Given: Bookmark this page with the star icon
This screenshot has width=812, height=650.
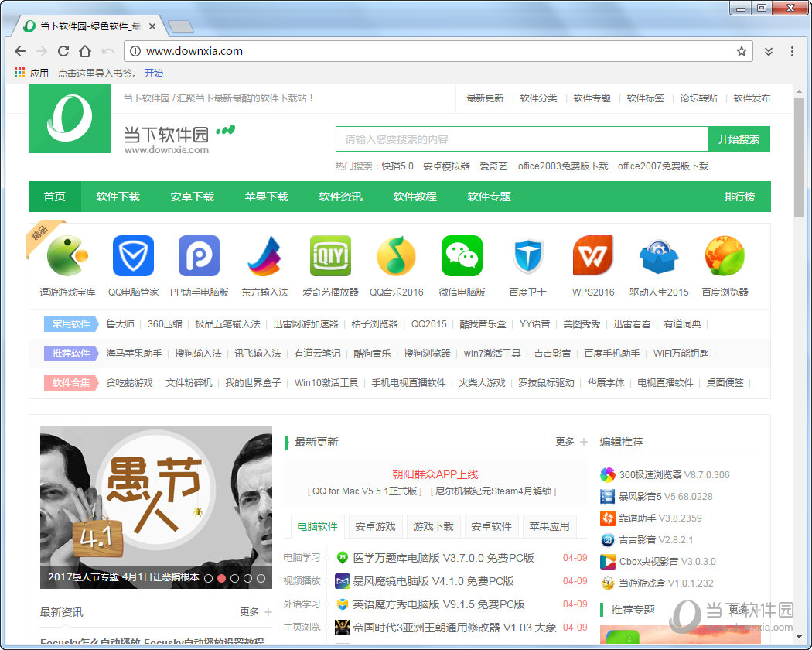Looking at the screenshot, I should coord(742,51).
